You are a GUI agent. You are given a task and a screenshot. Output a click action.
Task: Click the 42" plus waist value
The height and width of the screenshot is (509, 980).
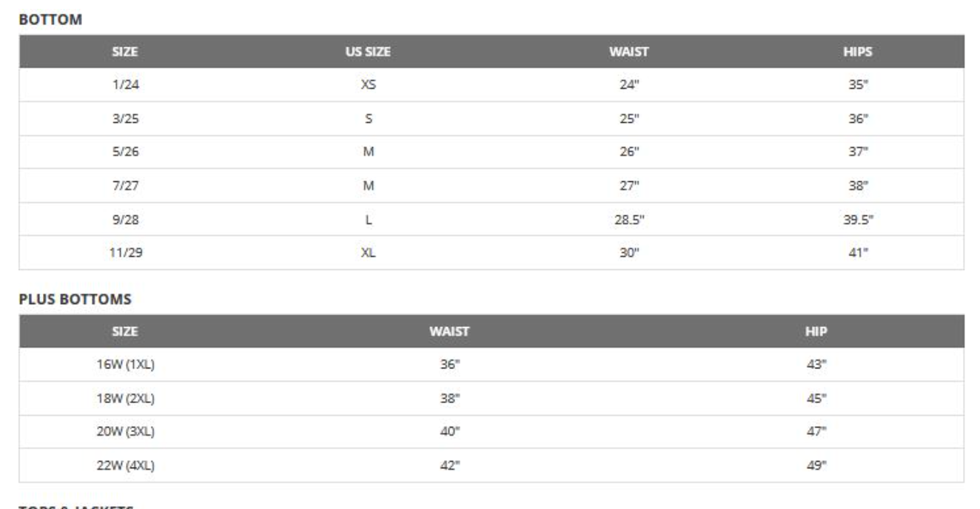click(450, 466)
